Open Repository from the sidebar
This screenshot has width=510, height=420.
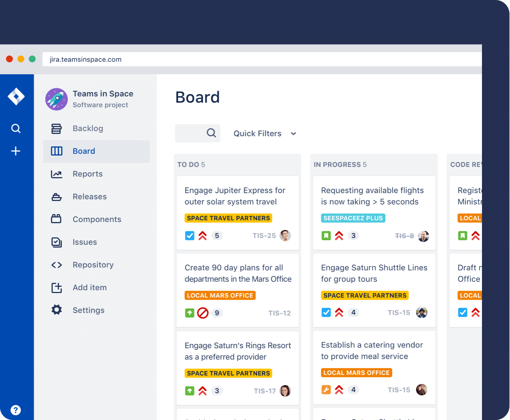(x=96, y=265)
